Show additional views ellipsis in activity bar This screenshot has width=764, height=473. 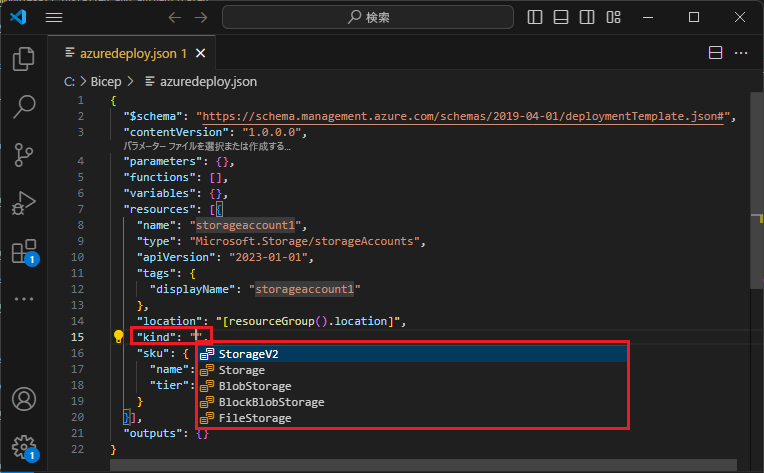point(23,299)
